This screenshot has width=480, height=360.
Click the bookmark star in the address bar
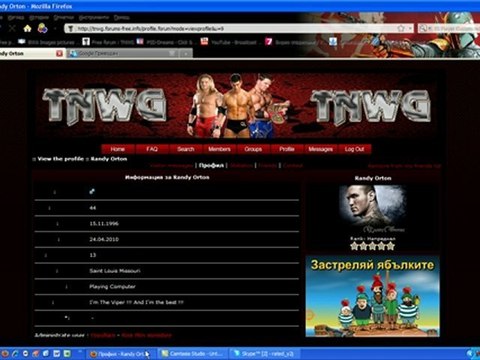coord(401,29)
